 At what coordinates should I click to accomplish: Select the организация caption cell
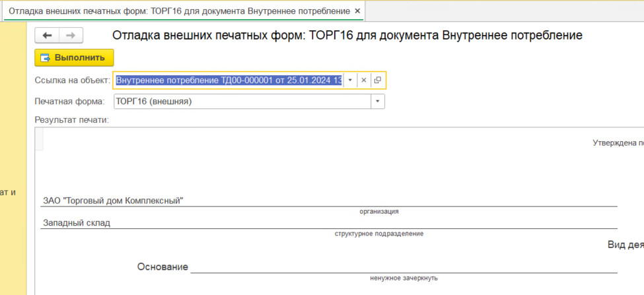[x=379, y=212]
